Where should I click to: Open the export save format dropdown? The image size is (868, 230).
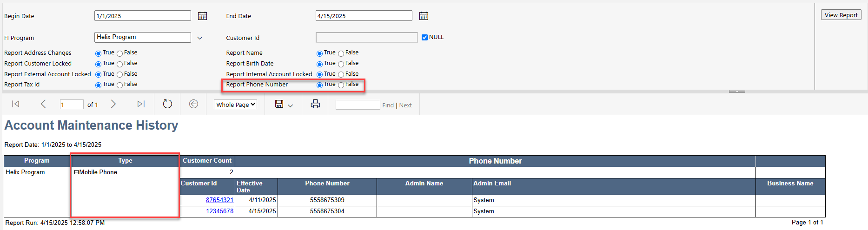284,105
